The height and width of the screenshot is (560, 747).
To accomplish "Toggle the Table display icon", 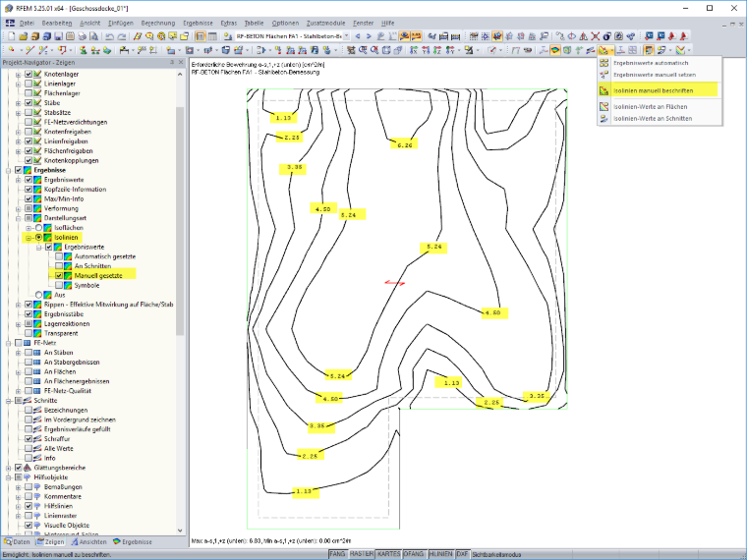I will 212,36.
